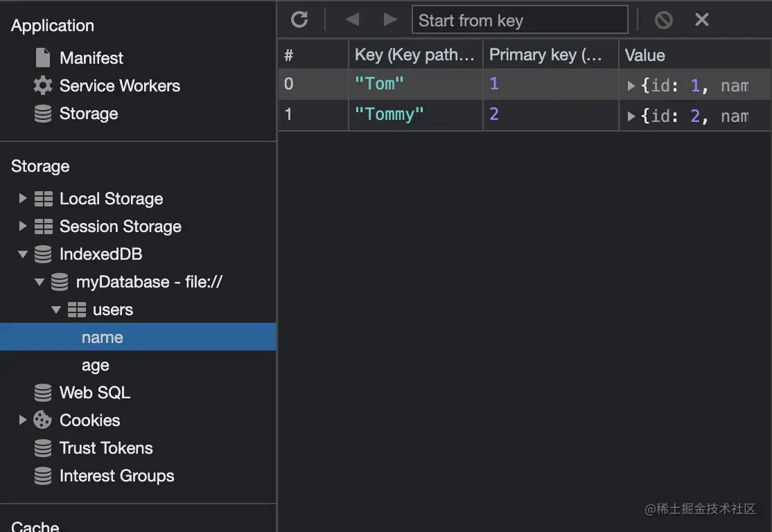772x532 pixels.
Task: Click the clear object store icon
Action: click(x=663, y=20)
